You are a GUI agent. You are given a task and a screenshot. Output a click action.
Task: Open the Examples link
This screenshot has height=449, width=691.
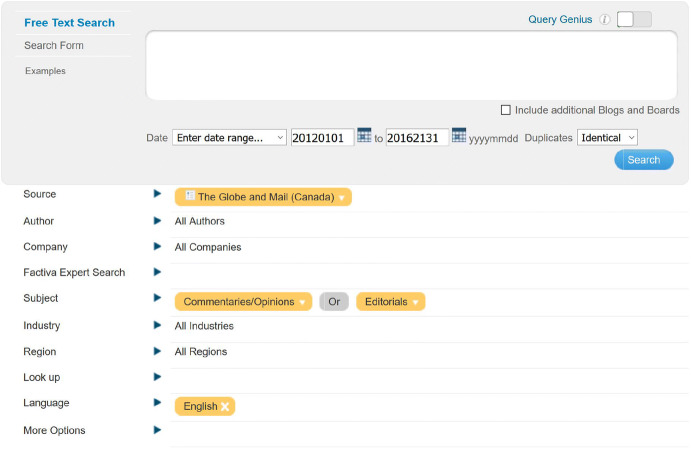tap(45, 71)
